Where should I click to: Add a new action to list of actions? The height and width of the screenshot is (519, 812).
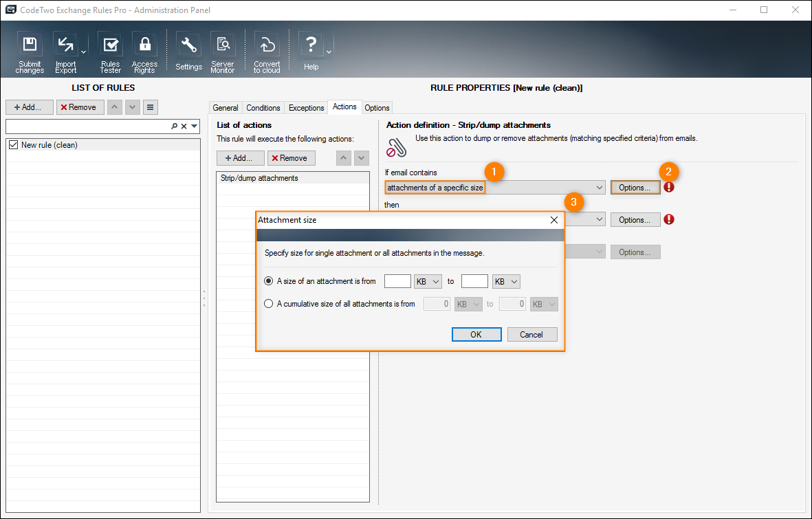[x=240, y=158]
